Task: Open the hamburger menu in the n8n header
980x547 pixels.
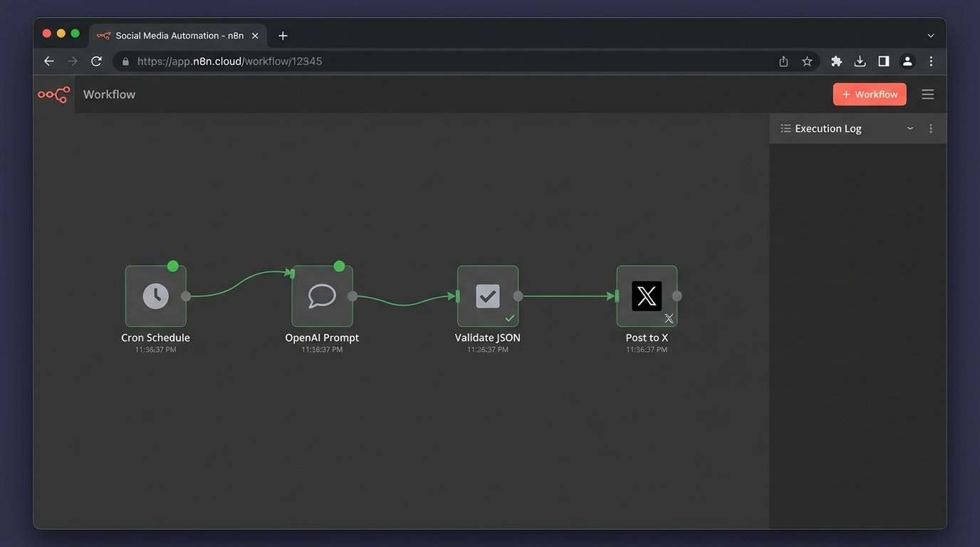Action: tap(927, 93)
